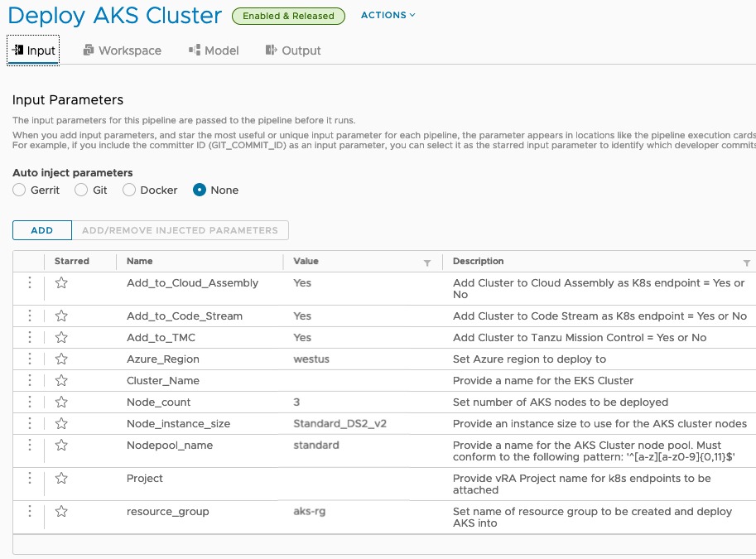The width and height of the screenshot is (756, 559).
Task: Switch to the Model tab
Action: 214,51
